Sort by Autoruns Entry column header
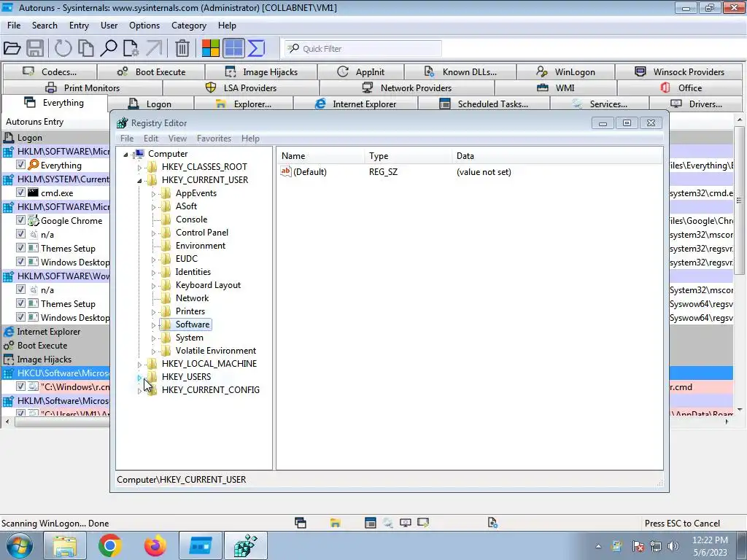This screenshot has width=747, height=560. pos(55,122)
